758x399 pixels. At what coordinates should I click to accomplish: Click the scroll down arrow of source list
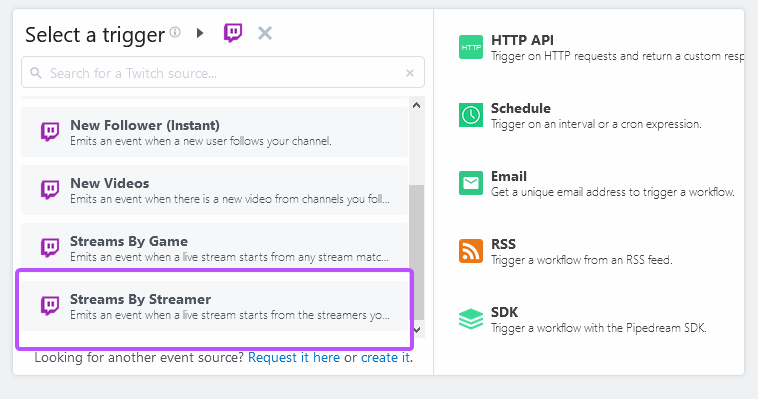point(417,330)
